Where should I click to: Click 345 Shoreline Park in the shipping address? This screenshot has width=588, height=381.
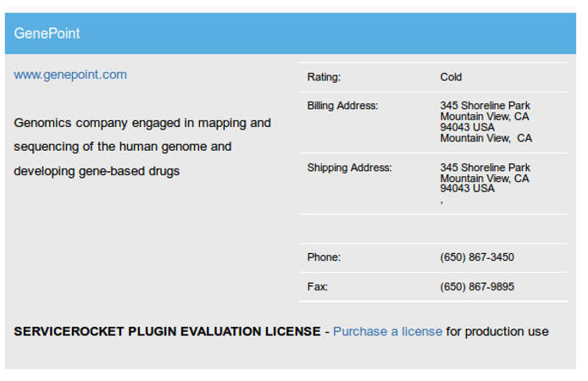pos(485,168)
